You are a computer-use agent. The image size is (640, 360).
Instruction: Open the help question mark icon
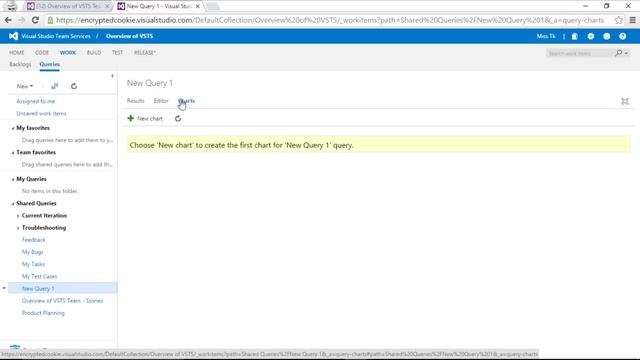point(622,36)
